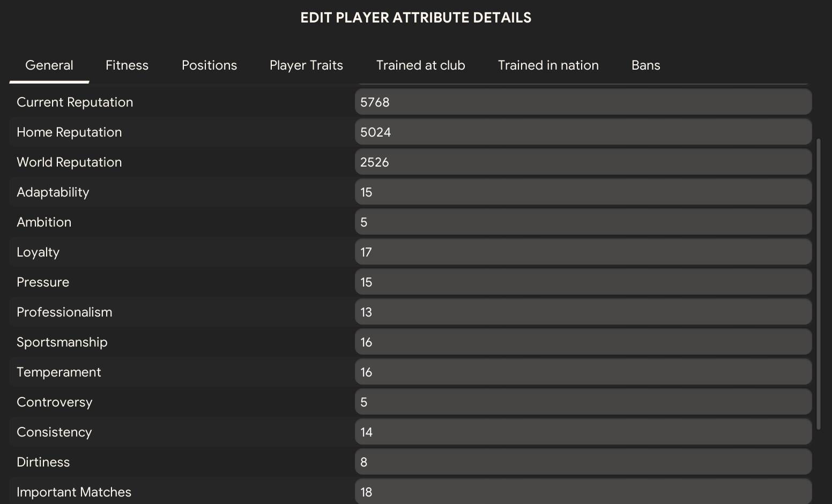Click the Sportsmanship input box
The width and height of the screenshot is (832, 504).
coord(583,342)
